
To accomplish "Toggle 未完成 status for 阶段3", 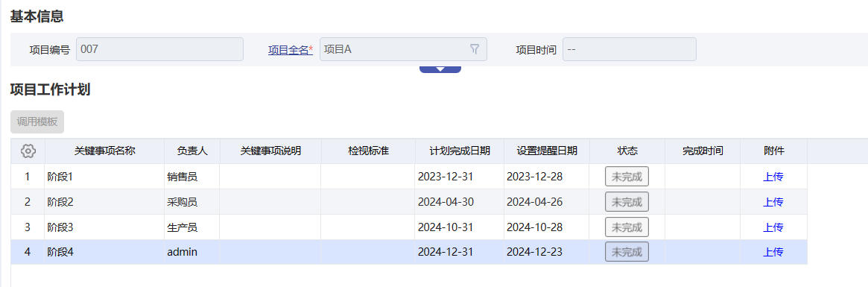I will pos(627,227).
